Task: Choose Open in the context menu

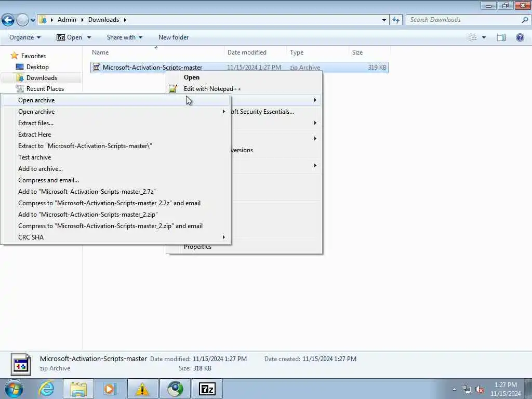Action: [192, 77]
